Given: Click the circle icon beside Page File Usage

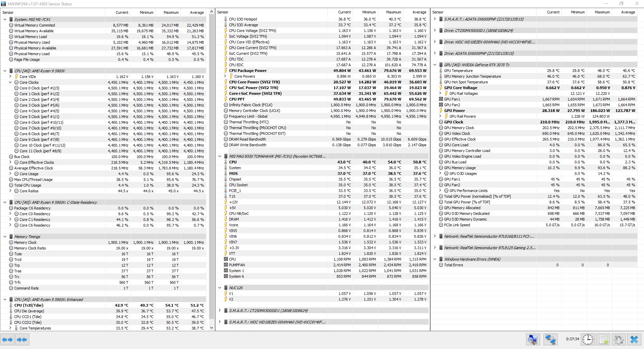Looking at the screenshot, I should point(11,60).
